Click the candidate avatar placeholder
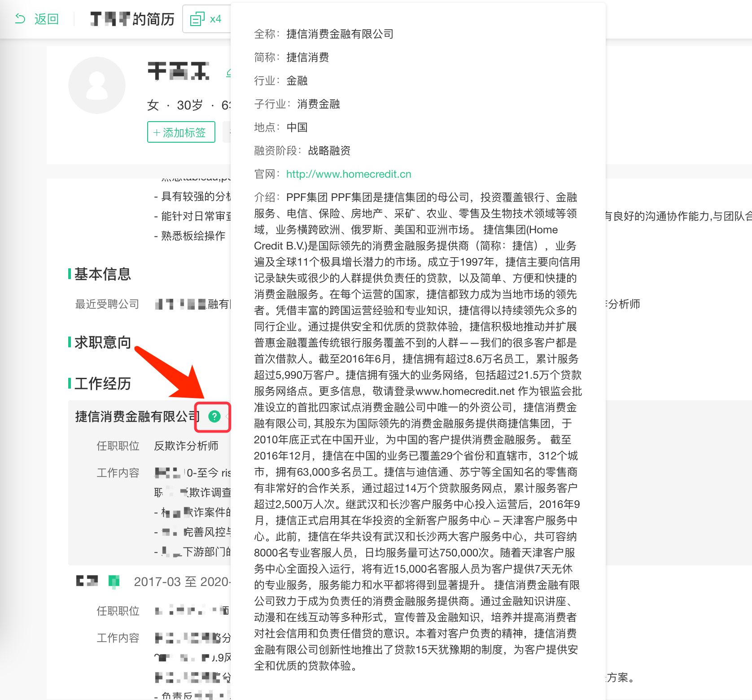This screenshot has height=700, width=752. 97,85
